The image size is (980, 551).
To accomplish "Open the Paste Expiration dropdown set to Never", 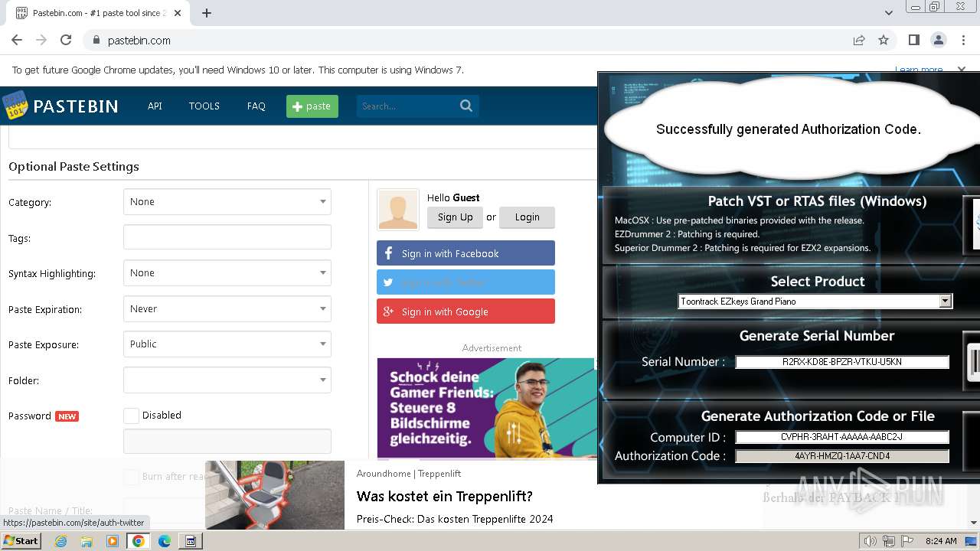I will click(227, 309).
